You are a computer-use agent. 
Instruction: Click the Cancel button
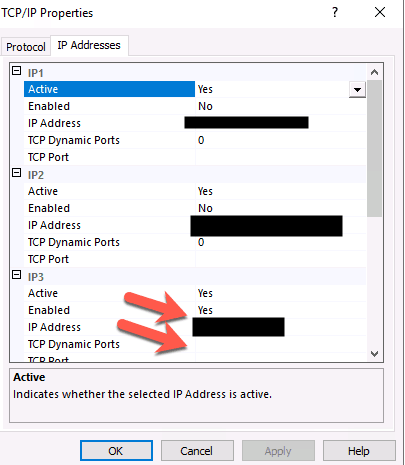coord(197,451)
